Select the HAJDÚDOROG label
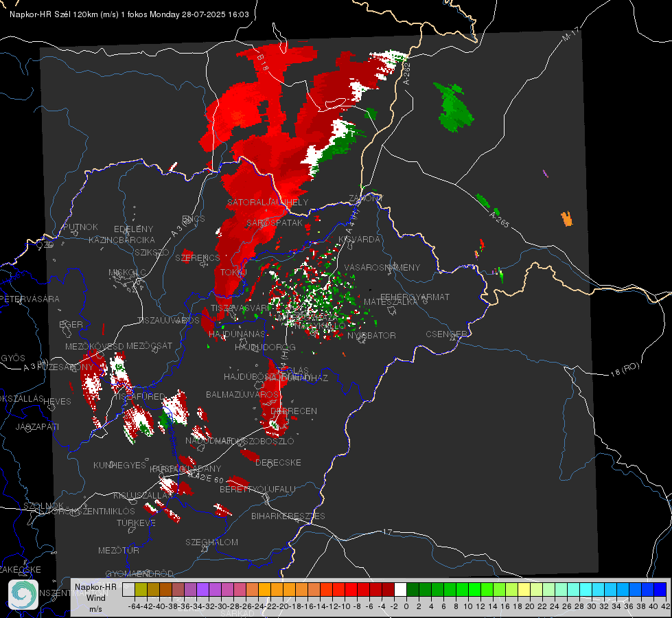672x618 pixels. point(265,347)
